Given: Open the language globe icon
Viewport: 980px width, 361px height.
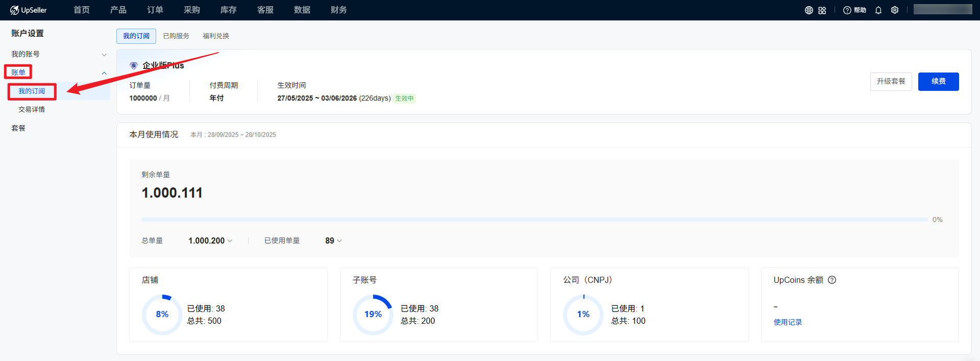Looking at the screenshot, I should [808, 10].
